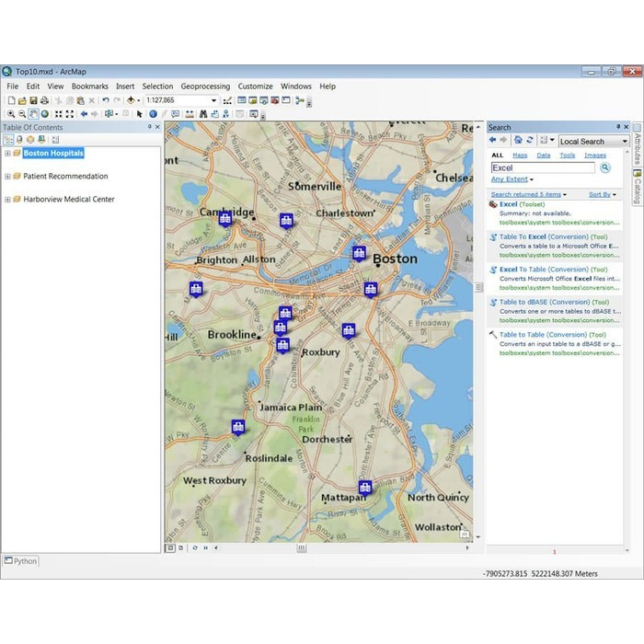Click the Save map document icon
Screen dimensions: 644x644
point(33,100)
